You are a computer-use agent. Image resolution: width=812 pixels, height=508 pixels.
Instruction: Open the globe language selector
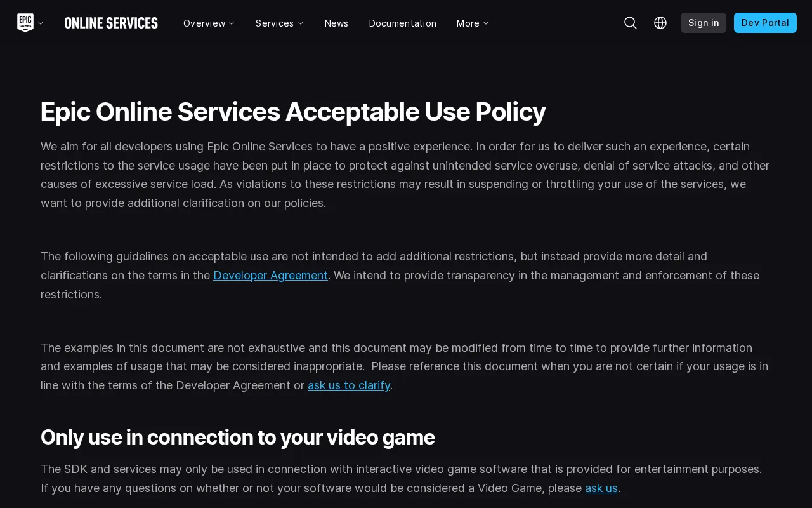pos(660,23)
